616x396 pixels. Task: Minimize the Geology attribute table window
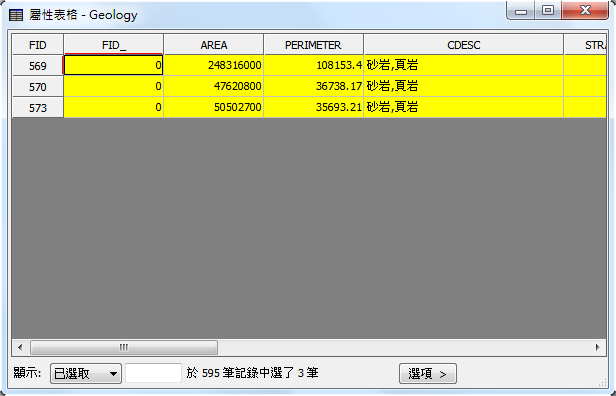(521, 11)
